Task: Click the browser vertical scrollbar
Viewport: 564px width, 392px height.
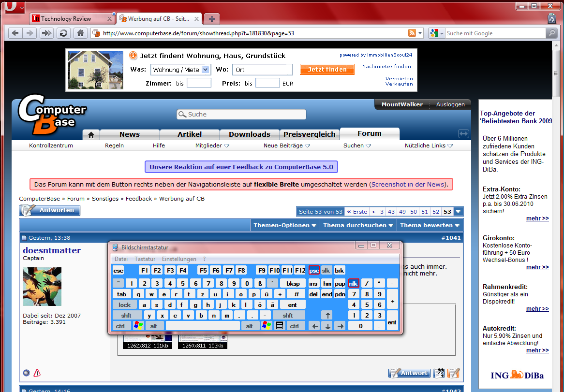Action: coord(556,74)
